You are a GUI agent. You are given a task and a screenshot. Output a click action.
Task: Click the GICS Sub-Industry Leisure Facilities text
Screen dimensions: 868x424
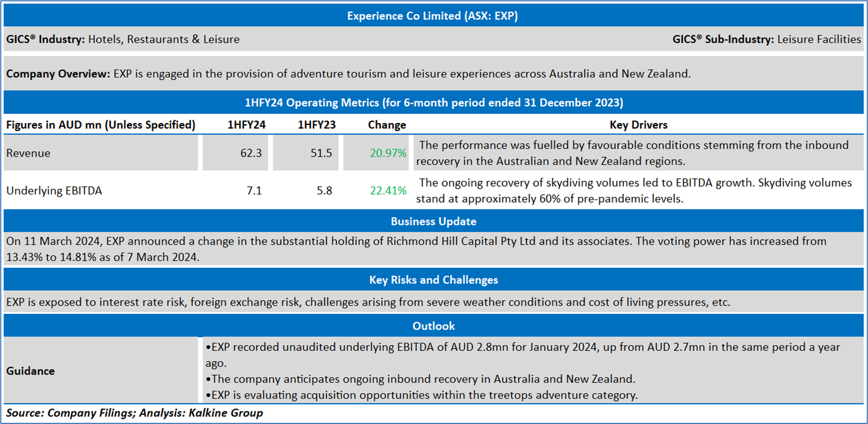pos(767,39)
